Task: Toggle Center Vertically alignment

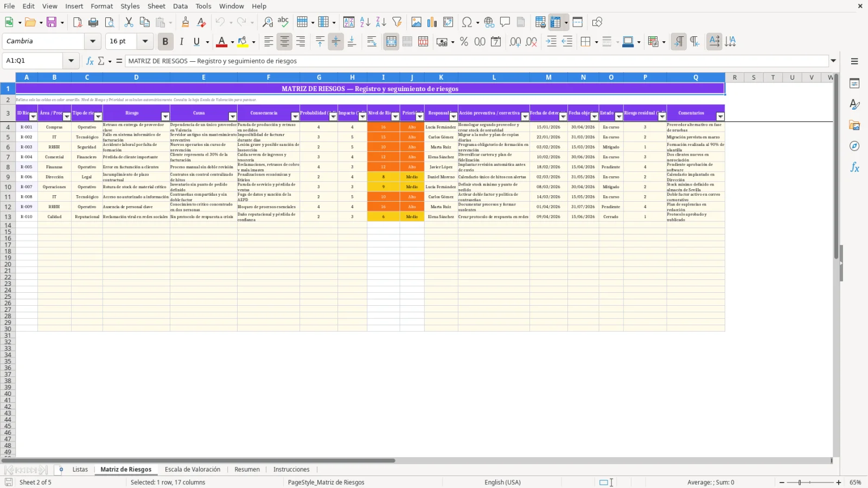Action: (x=336, y=42)
